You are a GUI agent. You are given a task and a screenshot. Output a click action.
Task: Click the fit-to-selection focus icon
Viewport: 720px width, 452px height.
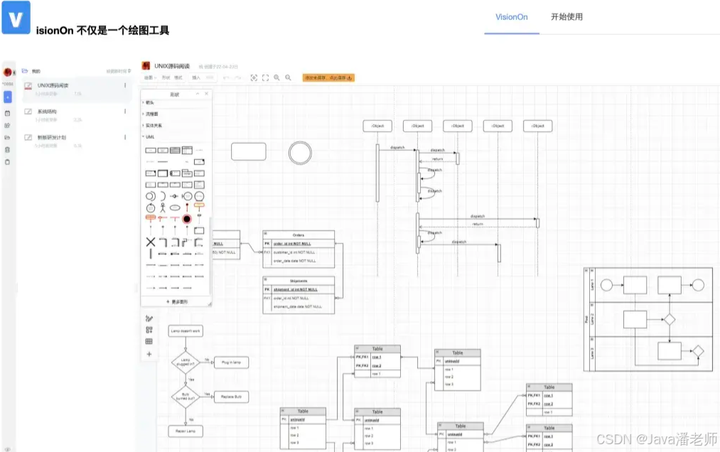click(x=254, y=78)
